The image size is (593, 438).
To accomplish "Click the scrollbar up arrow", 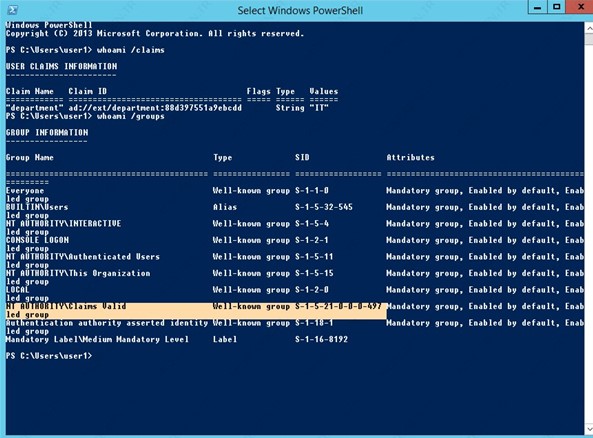I will (589, 28).
